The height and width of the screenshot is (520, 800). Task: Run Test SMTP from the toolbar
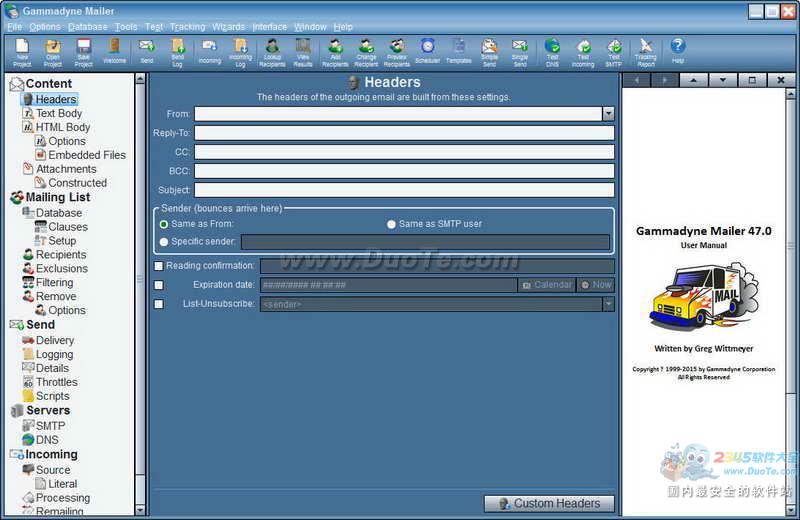[614, 53]
